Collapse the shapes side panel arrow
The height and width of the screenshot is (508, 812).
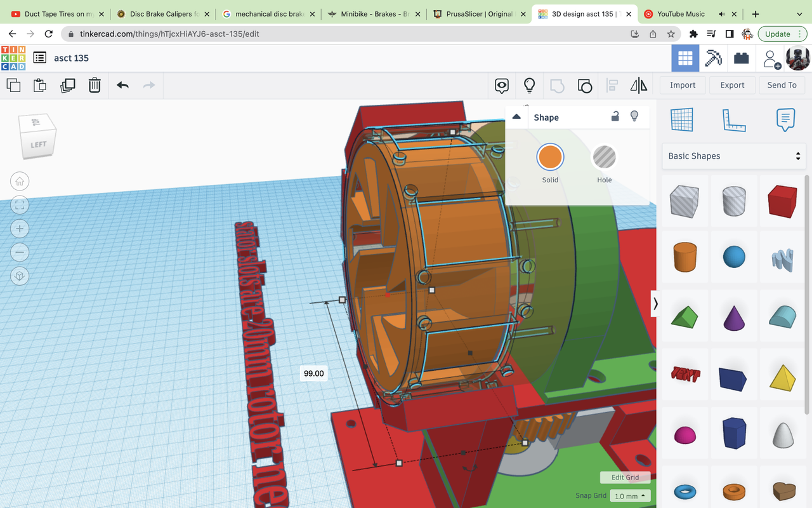coord(655,304)
